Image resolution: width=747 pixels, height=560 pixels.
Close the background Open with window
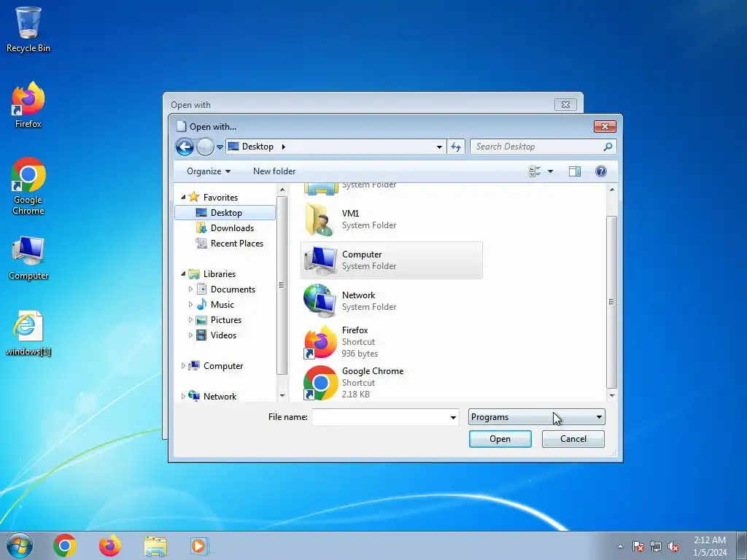[565, 104]
